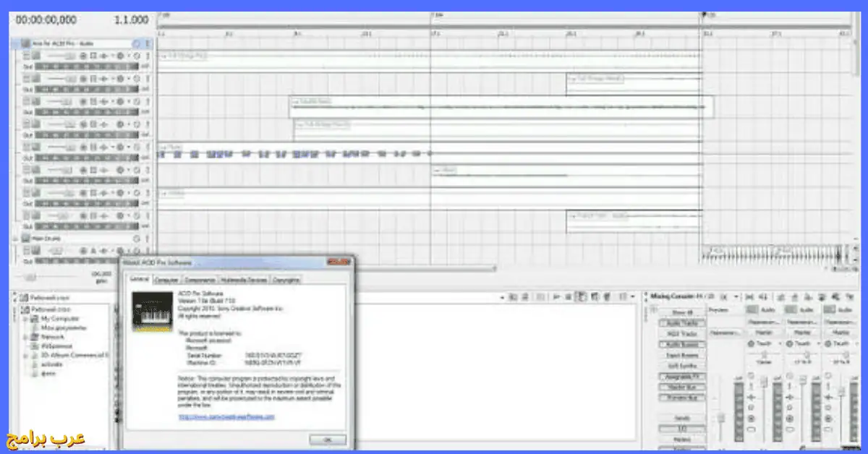The width and height of the screenshot is (868, 454).
Task: Click the 00:00:00,000 time display
Action: [46, 21]
